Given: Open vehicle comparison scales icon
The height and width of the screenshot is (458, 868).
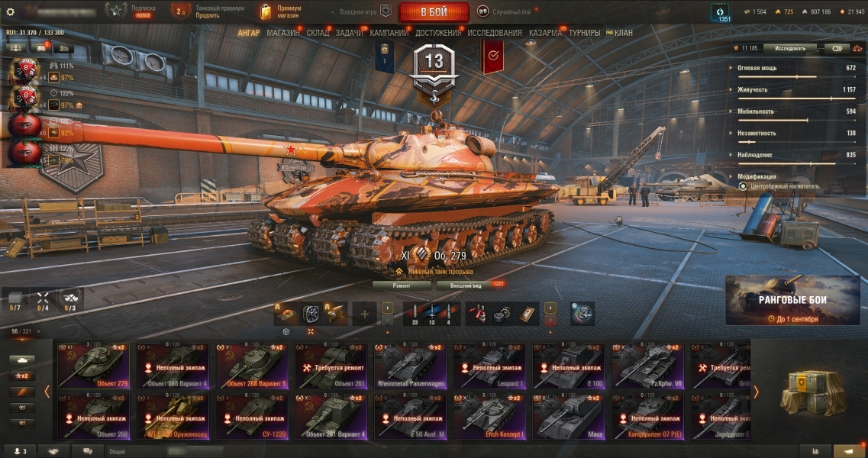Looking at the screenshot, I should tap(857, 48).
